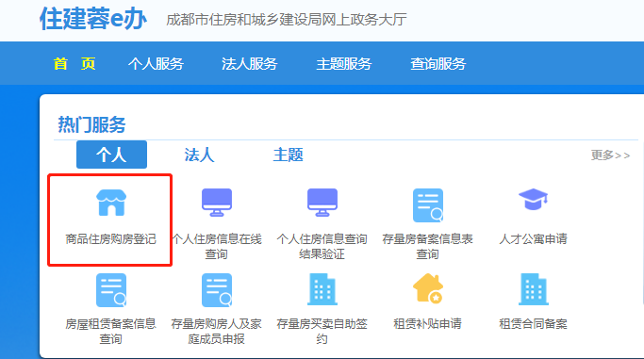The image size is (644, 359).
Task: Open the 个人住房信息查询结果验证 monitor icon
Action: [322, 203]
